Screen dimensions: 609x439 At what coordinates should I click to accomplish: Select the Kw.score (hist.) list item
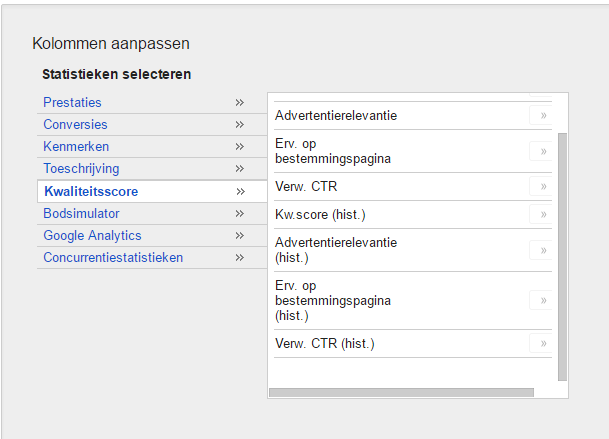(x=320, y=214)
